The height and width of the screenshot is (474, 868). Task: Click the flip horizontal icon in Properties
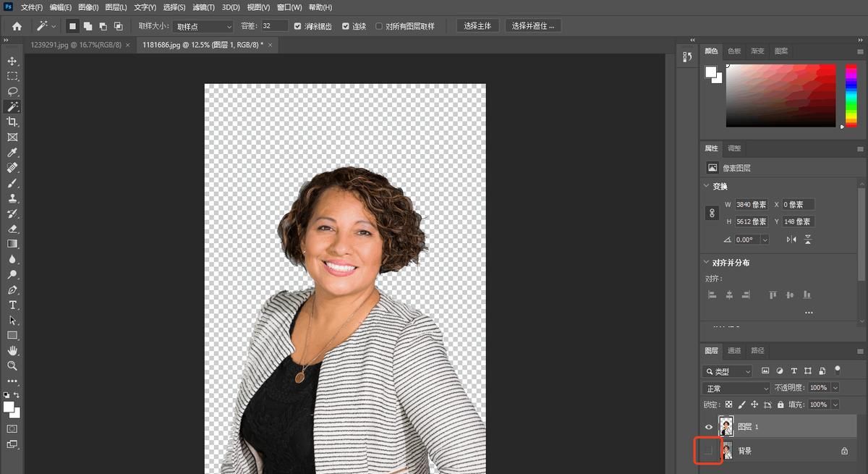click(x=791, y=240)
